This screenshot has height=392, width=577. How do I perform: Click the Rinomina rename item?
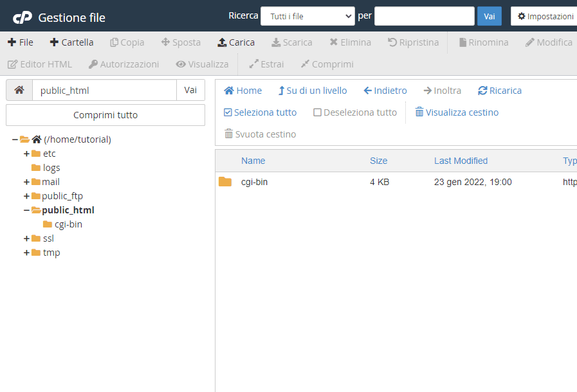point(484,42)
